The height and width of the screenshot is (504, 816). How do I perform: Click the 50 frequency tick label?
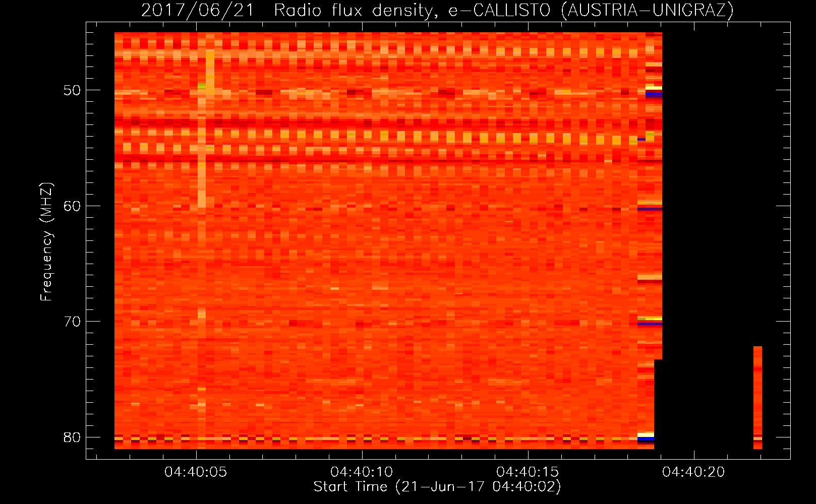coord(72,90)
